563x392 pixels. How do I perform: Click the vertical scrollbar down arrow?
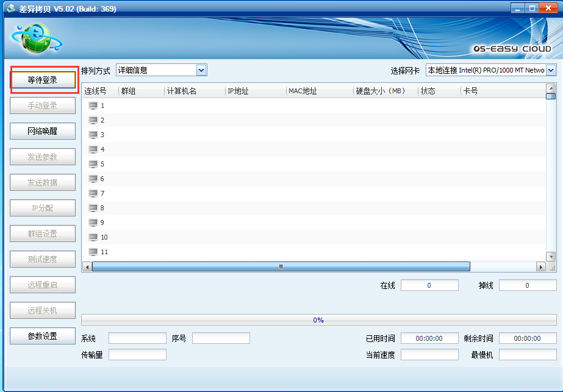[551, 257]
